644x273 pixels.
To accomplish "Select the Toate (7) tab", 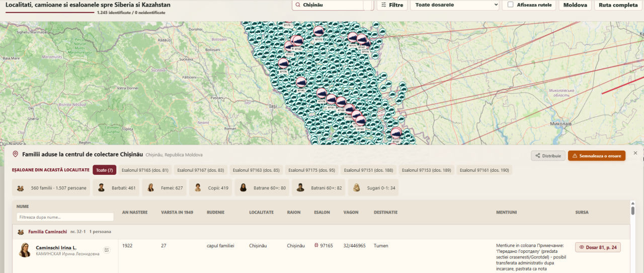I will point(104,170).
